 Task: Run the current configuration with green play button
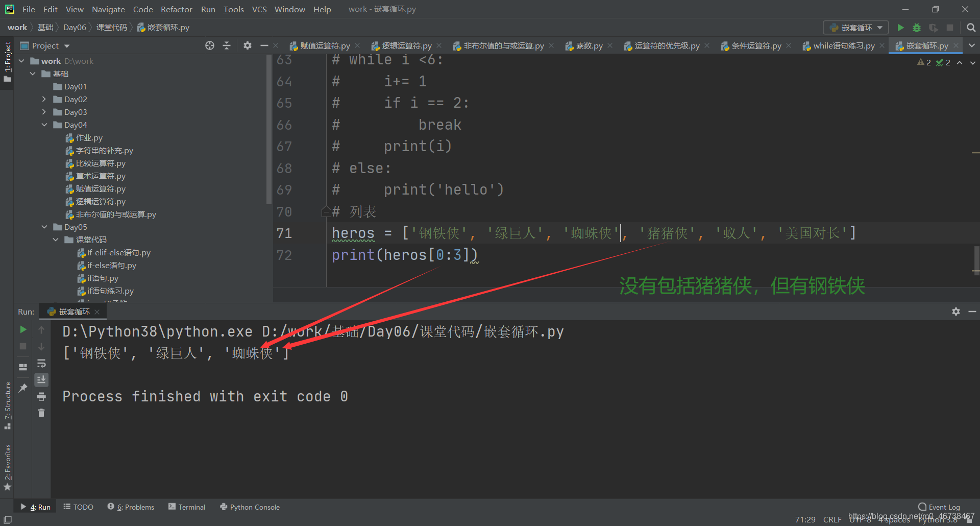900,28
